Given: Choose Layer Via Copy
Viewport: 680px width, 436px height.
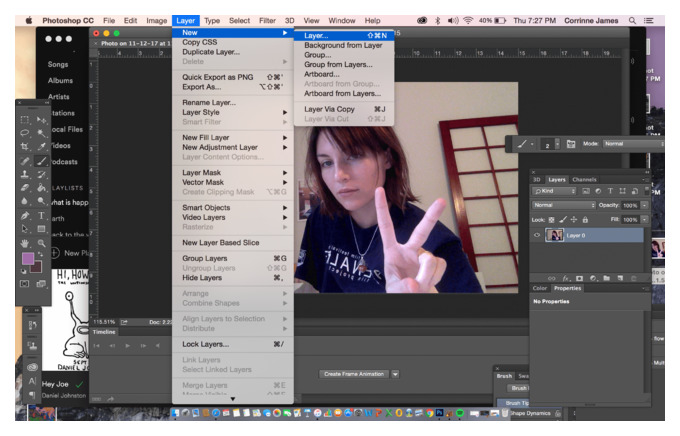Looking at the screenshot, I should click(344, 109).
